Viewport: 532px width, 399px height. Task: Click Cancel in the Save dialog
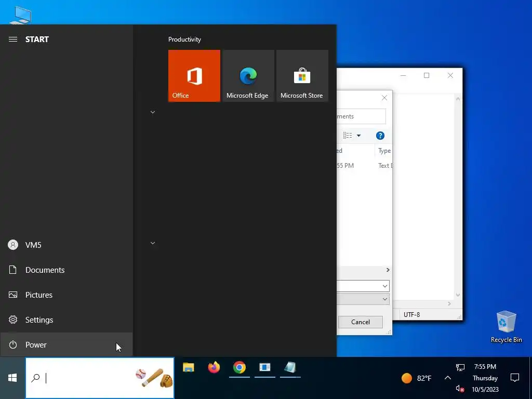pyautogui.click(x=361, y=322)
